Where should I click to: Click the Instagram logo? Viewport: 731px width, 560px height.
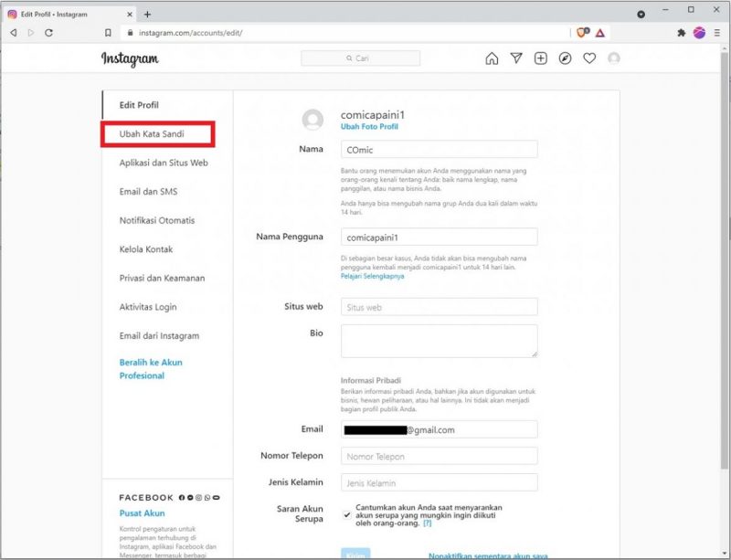(130, 58)
